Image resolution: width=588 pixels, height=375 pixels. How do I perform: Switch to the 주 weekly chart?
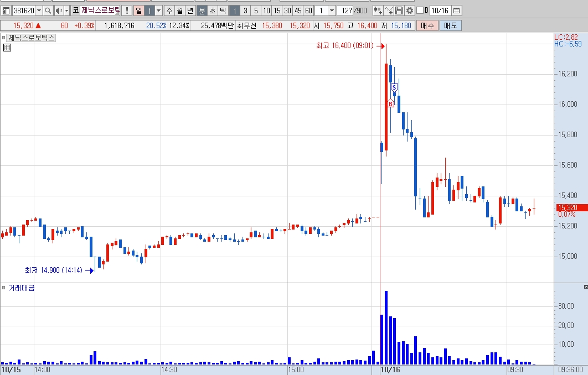tap(169, 11)
